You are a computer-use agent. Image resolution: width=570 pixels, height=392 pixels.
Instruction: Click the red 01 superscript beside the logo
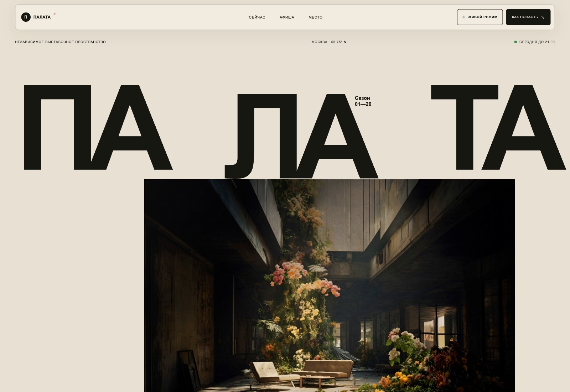point(55,14)
